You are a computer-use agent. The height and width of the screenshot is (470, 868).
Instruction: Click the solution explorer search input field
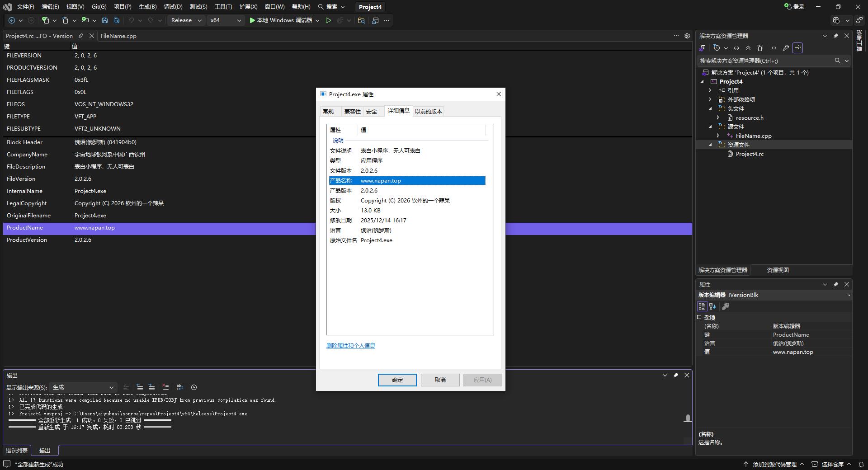pos(764,61)
